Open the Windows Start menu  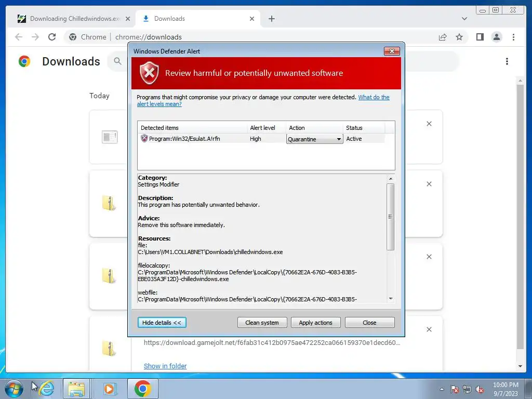click(14, 389)
